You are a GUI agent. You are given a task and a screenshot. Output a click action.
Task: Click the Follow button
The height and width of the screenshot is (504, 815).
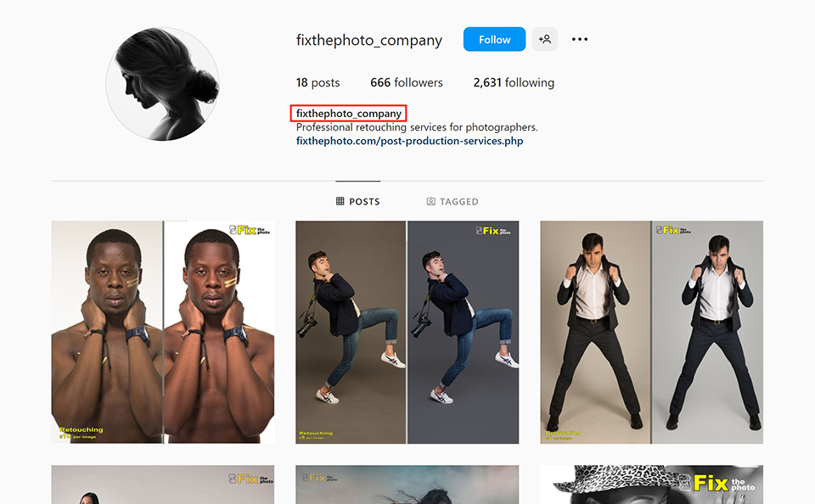click(x=494, y=39)
